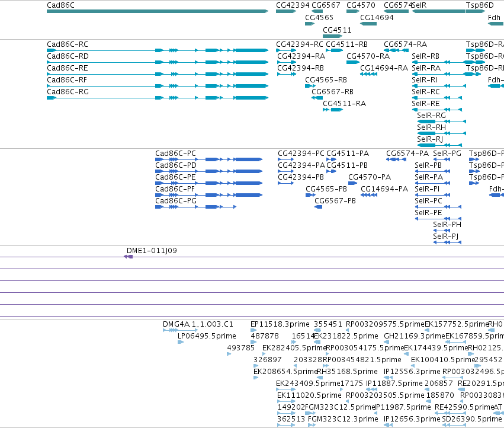The width and height of the screenshot is (504, 428).
Task: Click the EST label 206857
Action: (x=439, y=384)
